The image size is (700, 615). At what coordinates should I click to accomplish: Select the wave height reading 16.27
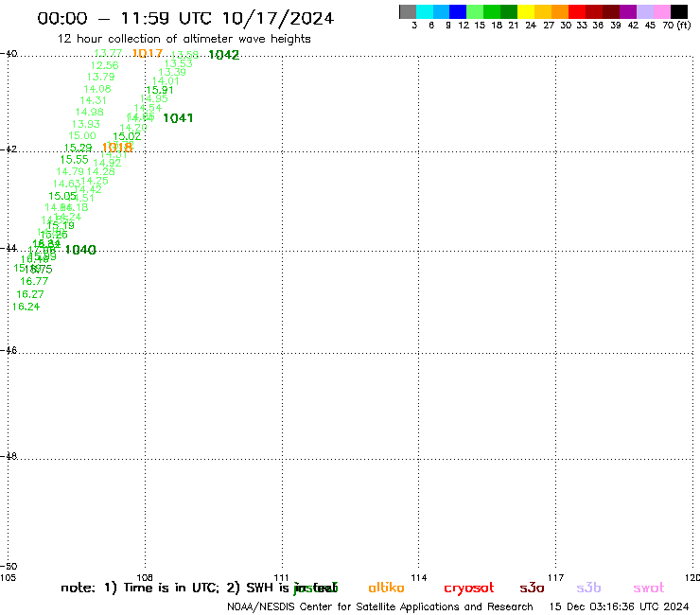tap(30, 294)
